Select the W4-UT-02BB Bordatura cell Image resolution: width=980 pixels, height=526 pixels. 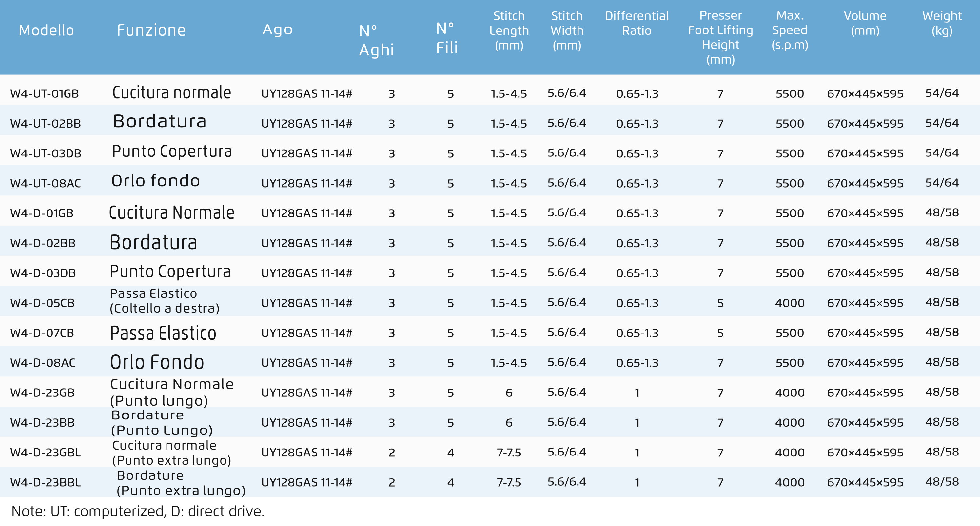click(x=160, y=121)
